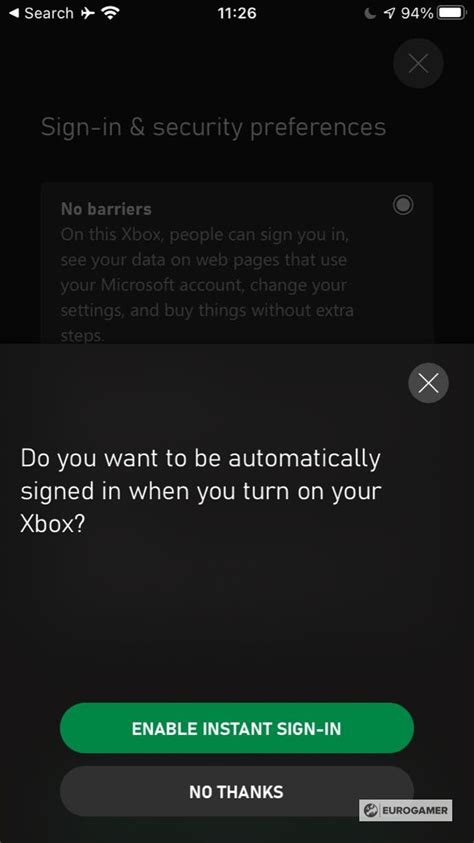Click the No barriers option title
This screenshot has height=843, width=474.
tap(106, 209)
